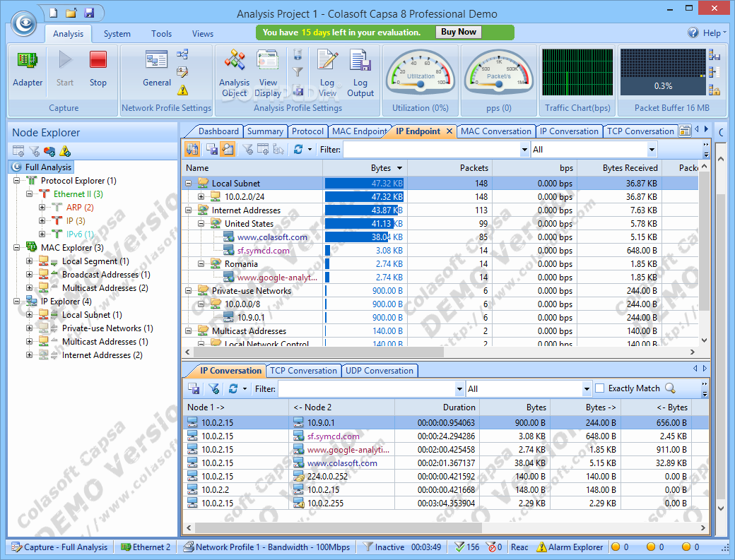Stop the running capture
Viewport: 735px width, 560px height.
(98, 70)
